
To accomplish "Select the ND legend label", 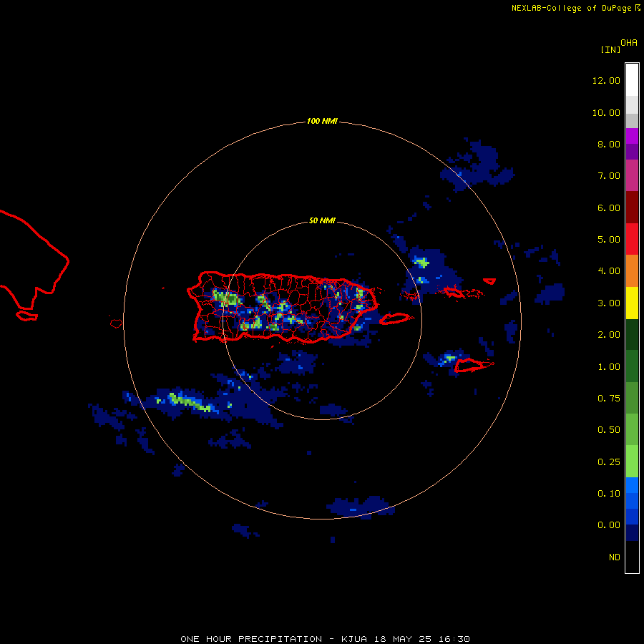I will 615,557.
